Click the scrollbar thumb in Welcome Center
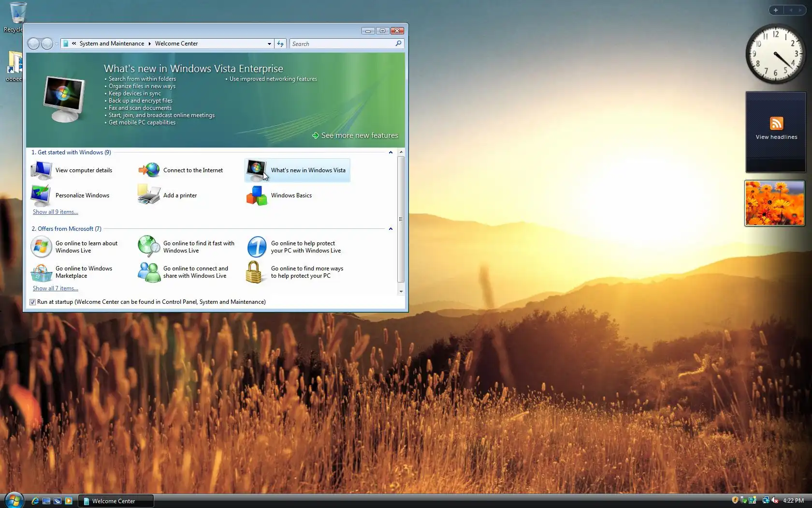The height and width of the screenshot is (508, 812). [401, 219]
